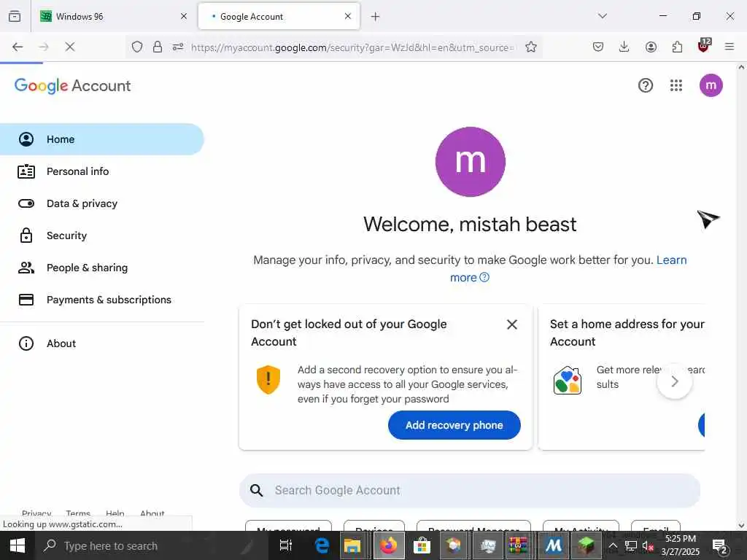Show next card with arrow chevron

[674, 381]
